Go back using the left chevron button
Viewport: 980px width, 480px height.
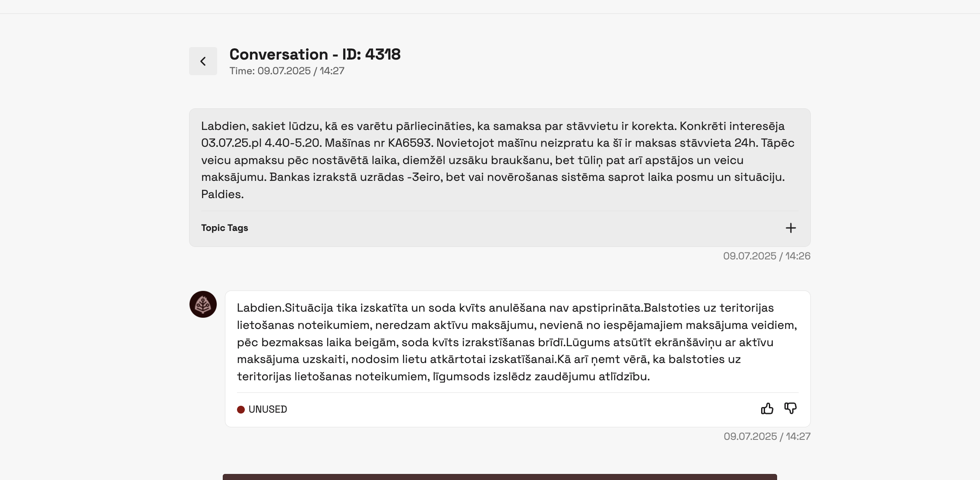point(203,61)
